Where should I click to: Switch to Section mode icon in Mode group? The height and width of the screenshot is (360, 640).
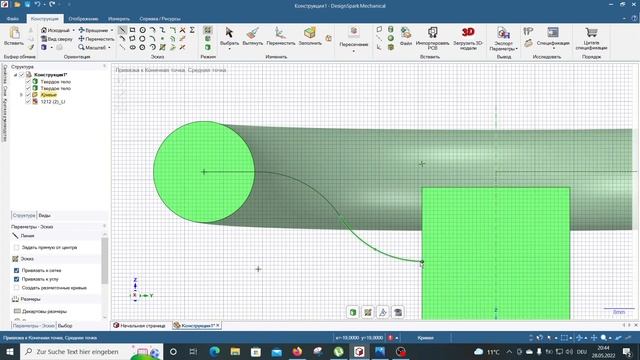(x=208, y=39)
